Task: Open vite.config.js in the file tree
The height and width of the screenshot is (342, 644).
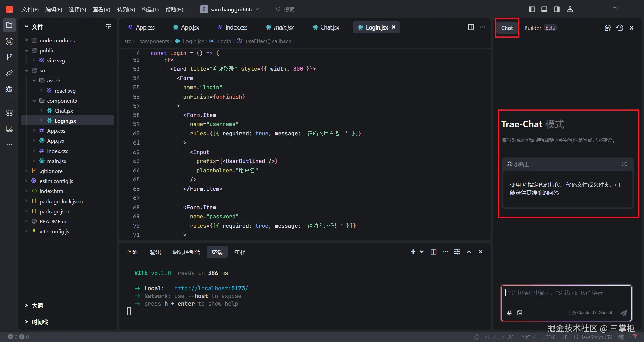Action: click(54, 231)
